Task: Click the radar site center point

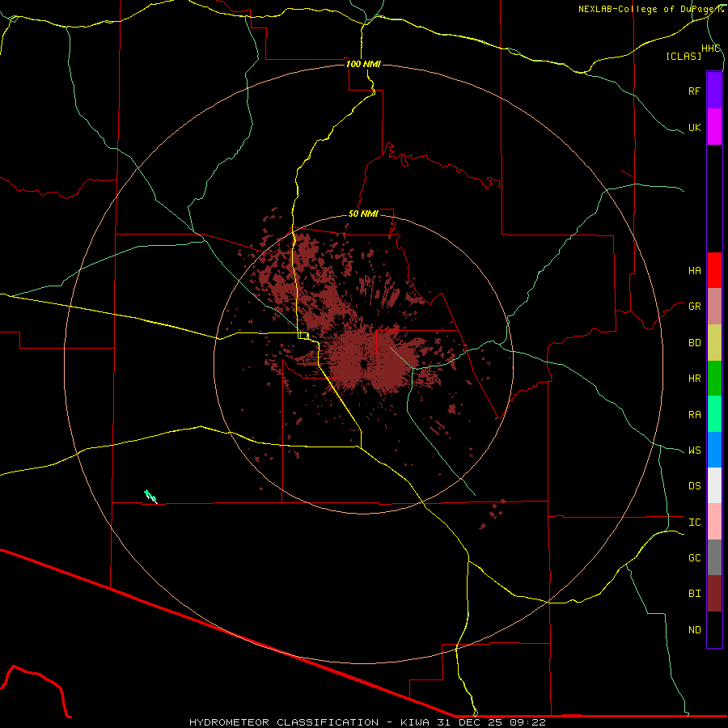Action: point(363,364)
